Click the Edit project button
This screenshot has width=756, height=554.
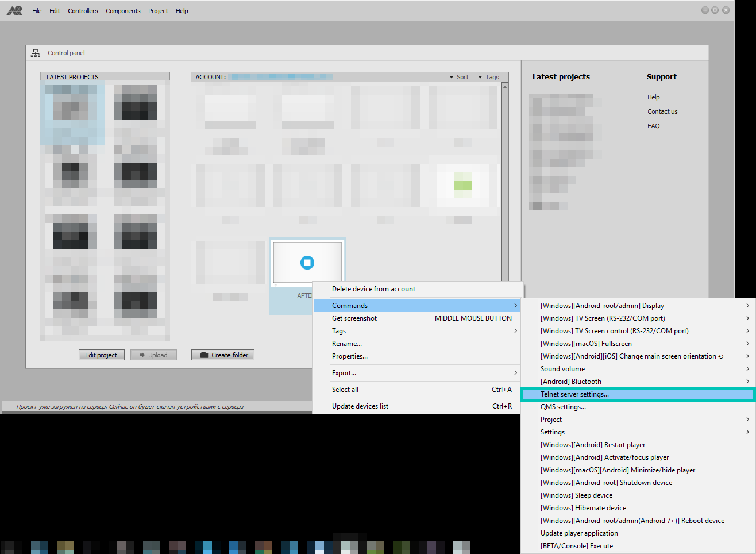pos(101,355)
